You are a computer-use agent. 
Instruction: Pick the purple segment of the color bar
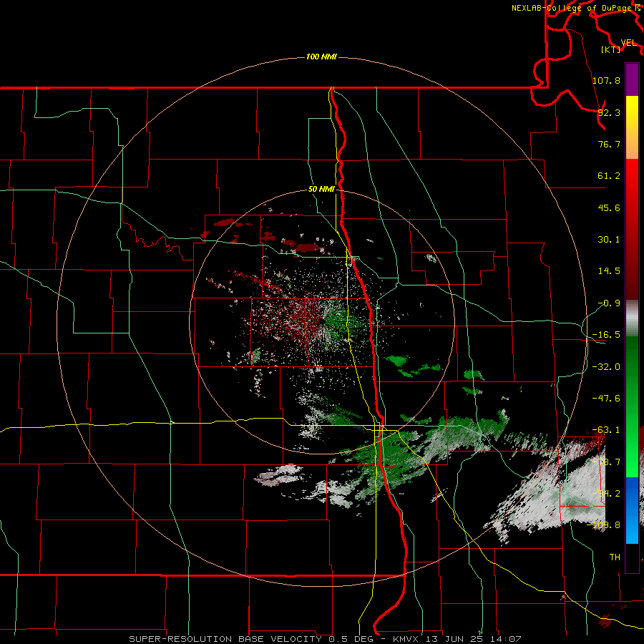click(x=632, y=79)
